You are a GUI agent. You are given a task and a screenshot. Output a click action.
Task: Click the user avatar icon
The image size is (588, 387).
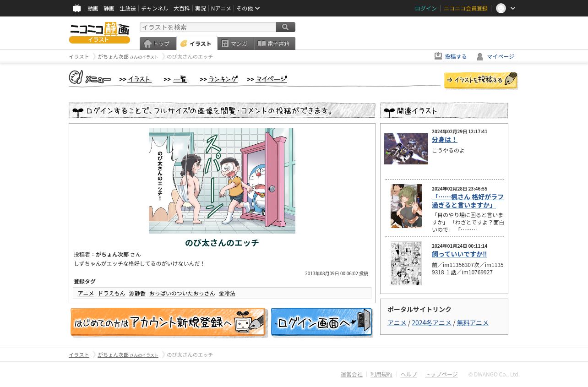pyautogui.click(x=501, y=8)
